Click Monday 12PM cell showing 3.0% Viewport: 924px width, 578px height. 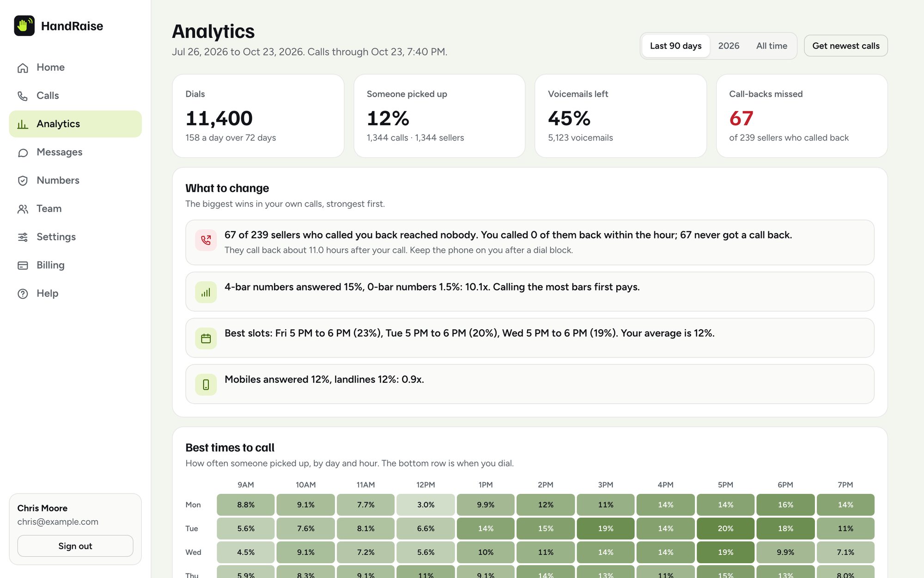426,505
